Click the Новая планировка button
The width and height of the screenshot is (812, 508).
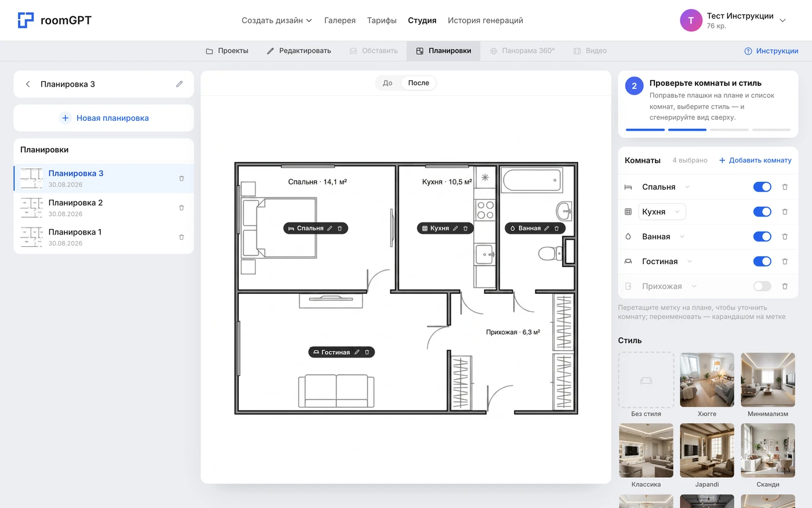(104, 118)
